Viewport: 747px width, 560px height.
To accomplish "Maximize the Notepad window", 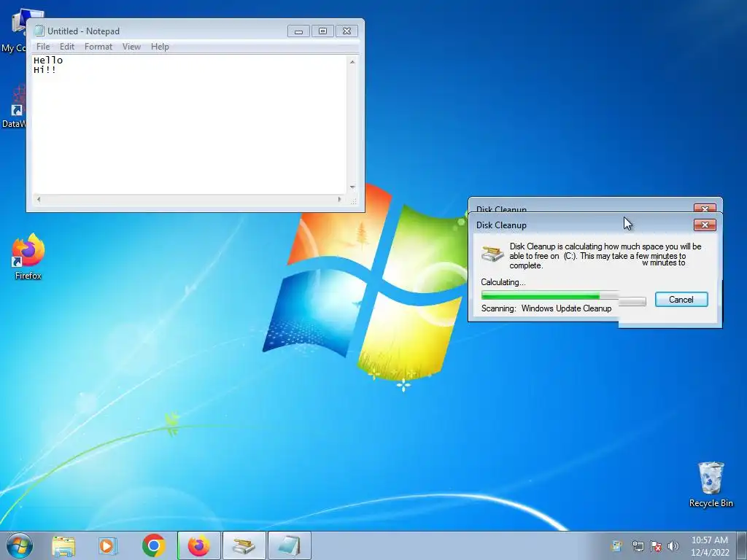I will pyautogui.click(x=322, y=31).
